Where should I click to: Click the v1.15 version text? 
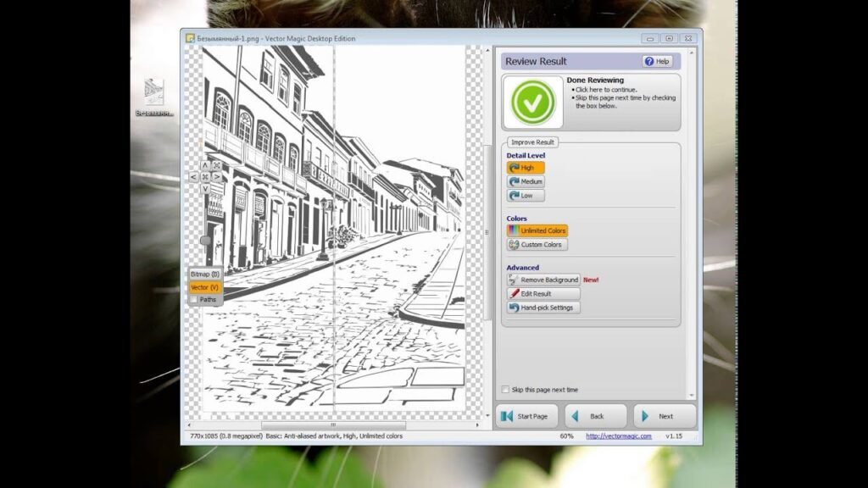pyautogui.click(x=674, y=436)
